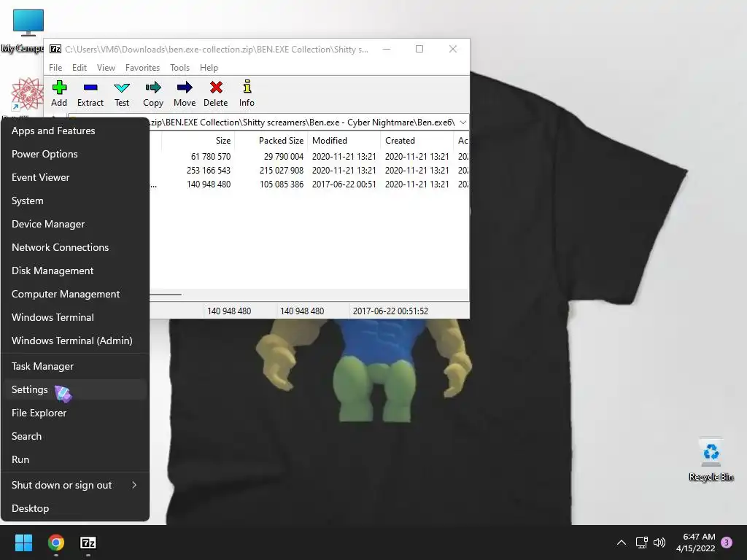Open the View menu
Screen dimensions: 747x560
click(x=106, y=68)
